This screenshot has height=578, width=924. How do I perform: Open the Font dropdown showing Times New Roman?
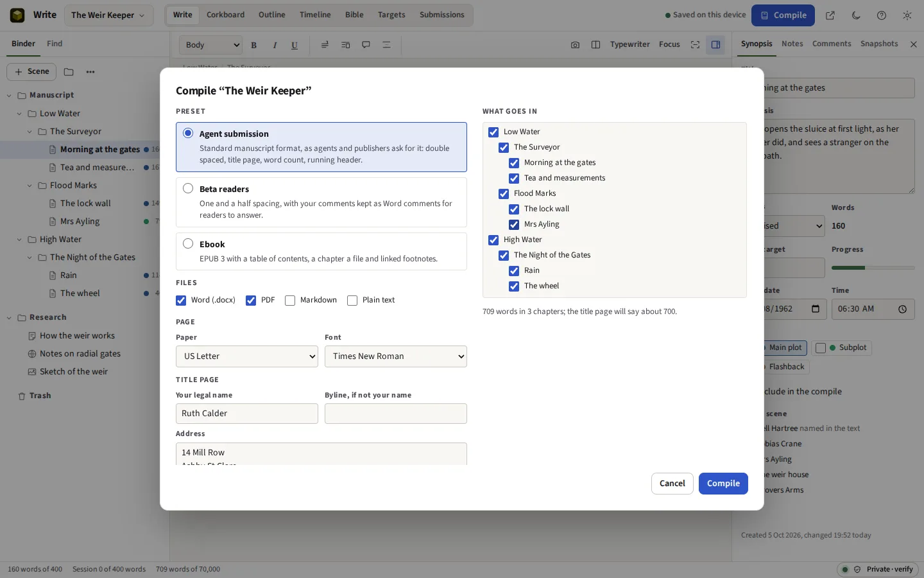pyautogui.click(x=396, y=356)
